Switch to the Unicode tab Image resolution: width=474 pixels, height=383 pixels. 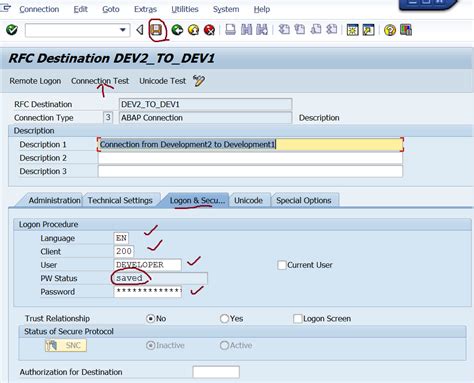[248, 200]
